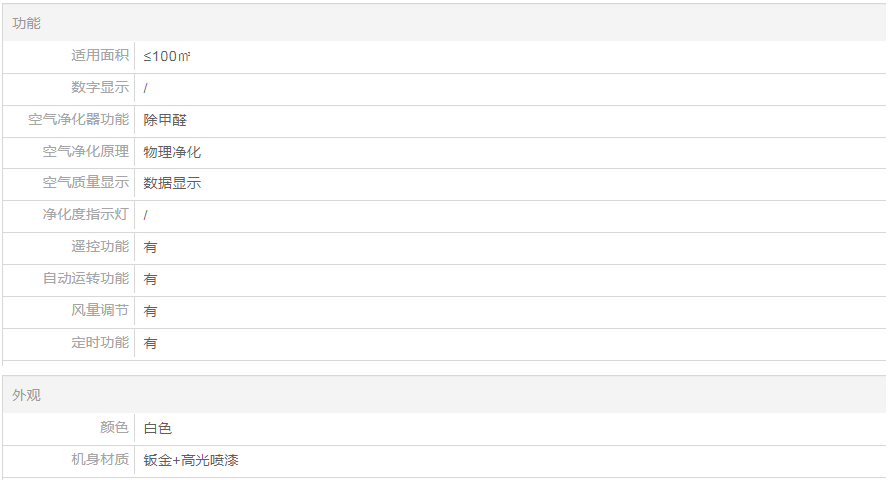Viewport: 891px width, 480px height.
Task: Click the 自动运转功能 label
Action: coord(86,279)
